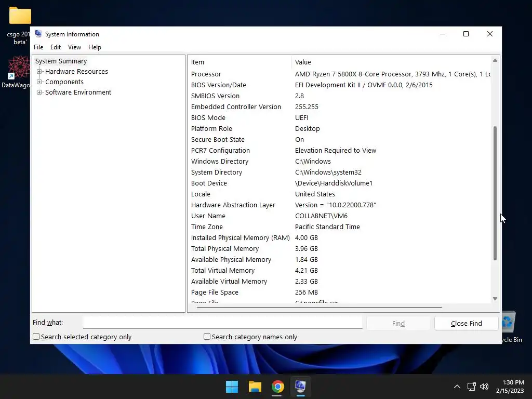Click the taskbar clock and date
532x399 pixels.
point(510,387)
